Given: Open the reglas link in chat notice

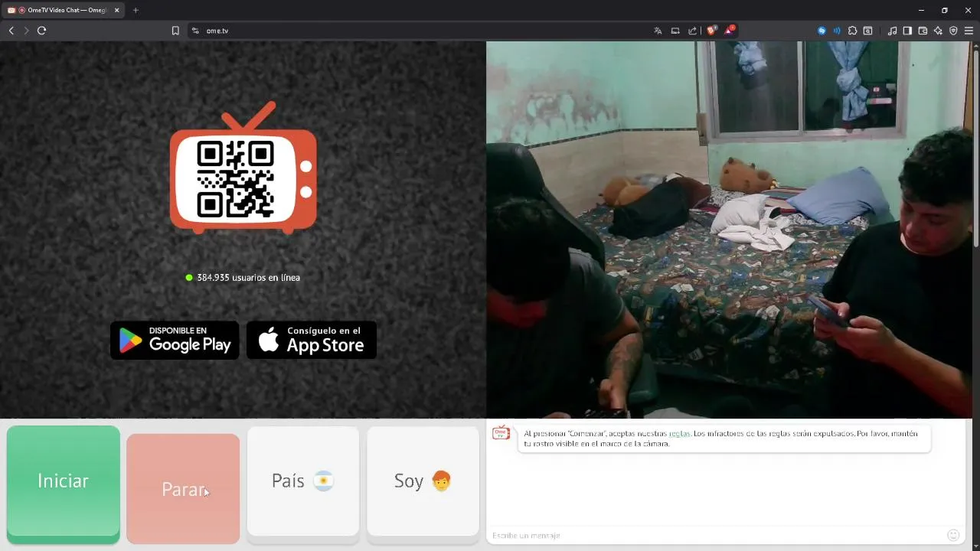Looking at the screenshot, I should point(679,433).
